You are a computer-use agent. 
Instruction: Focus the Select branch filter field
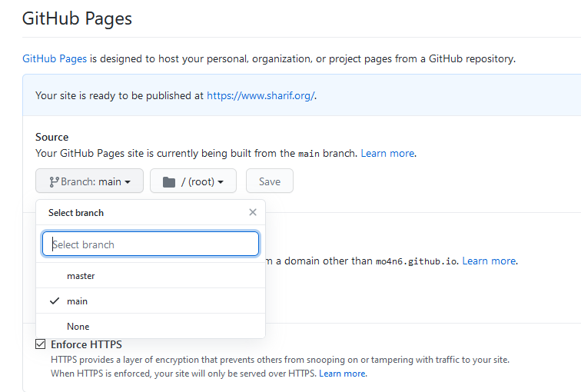pyautogui.click(x=151, y=244)
